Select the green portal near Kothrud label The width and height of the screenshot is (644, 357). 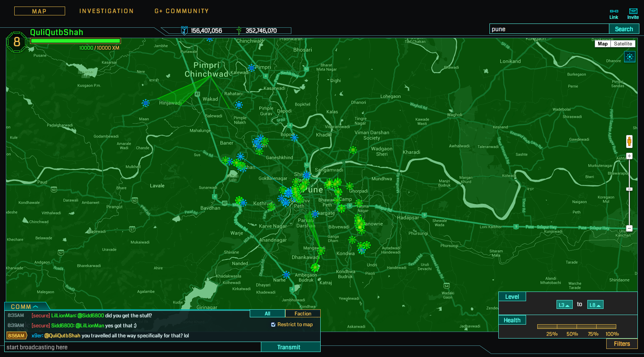click(272, 208)
